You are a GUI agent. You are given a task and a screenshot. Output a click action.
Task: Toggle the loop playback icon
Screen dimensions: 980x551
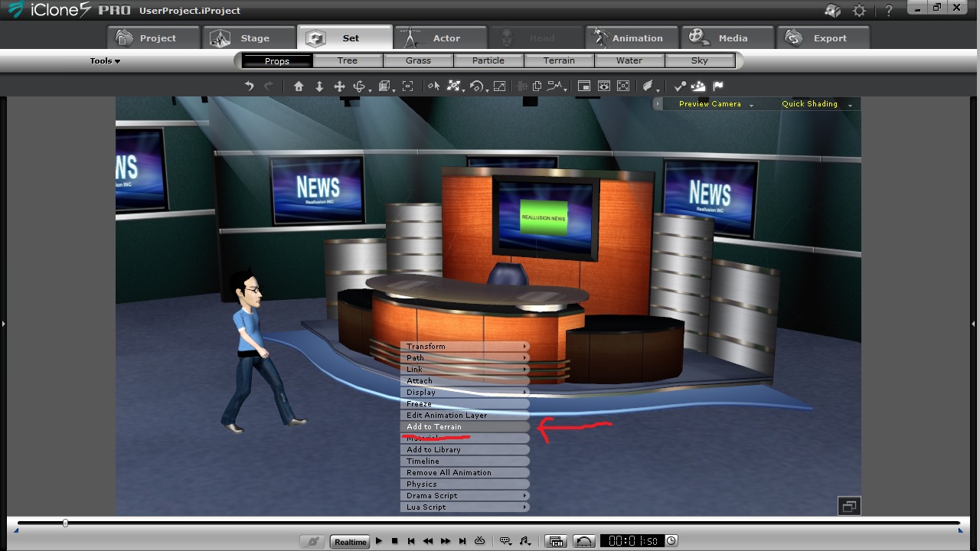point(479,540)
